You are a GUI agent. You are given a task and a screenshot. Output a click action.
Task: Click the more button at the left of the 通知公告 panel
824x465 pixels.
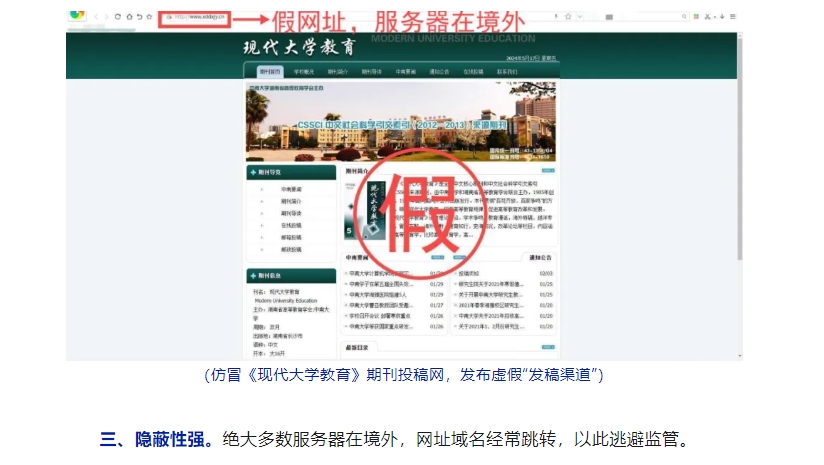[x=460, y=257]
